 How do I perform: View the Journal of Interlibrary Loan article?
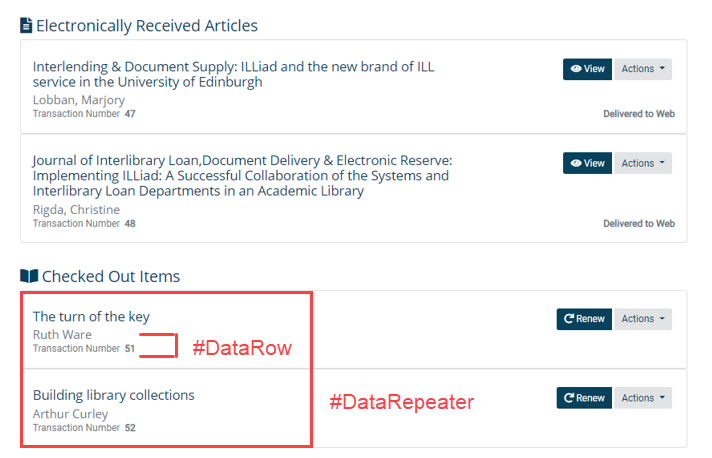(x=587, y=163)
